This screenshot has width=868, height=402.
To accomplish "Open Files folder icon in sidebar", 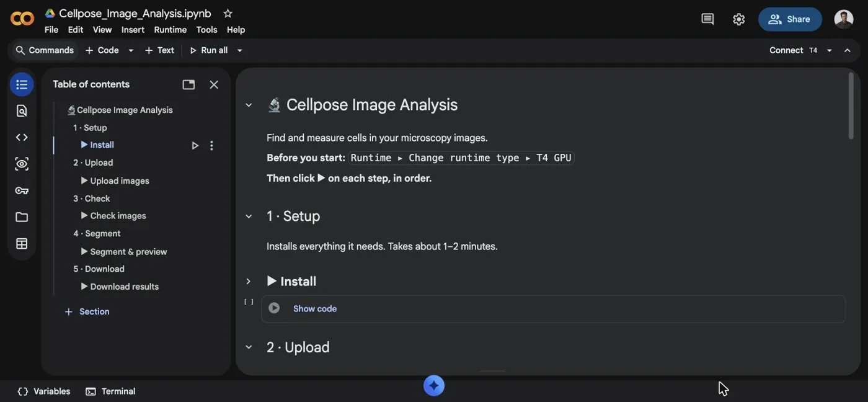I will pos(22,217).
